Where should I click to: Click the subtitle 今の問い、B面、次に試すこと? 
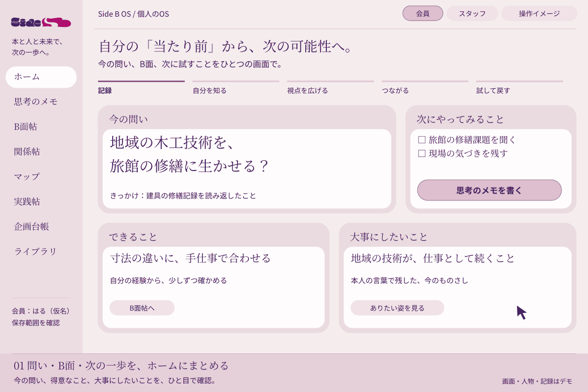click(190, 64)
